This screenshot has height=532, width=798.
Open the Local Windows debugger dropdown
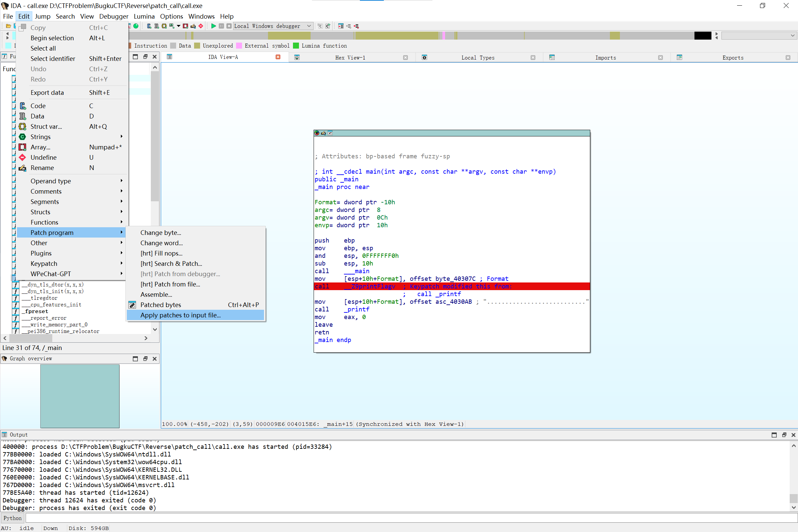pos(308,26)
